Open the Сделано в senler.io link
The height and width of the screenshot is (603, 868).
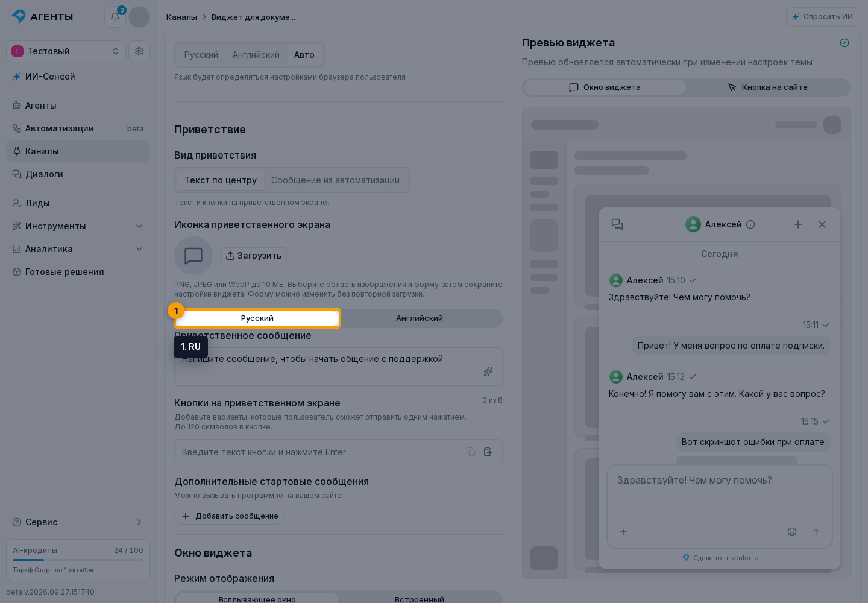[720, 558]
